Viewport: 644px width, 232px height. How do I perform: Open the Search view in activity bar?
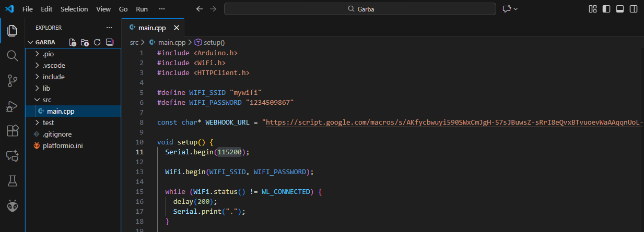[12, 55]
